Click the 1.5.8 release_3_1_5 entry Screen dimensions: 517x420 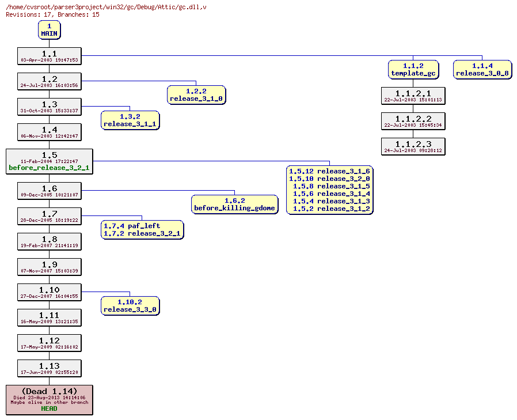(332, 187)
